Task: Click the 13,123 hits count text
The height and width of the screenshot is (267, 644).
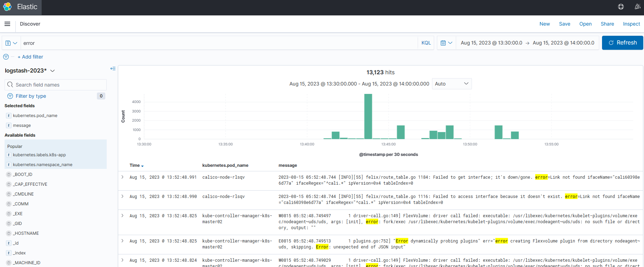Action: 380,73
